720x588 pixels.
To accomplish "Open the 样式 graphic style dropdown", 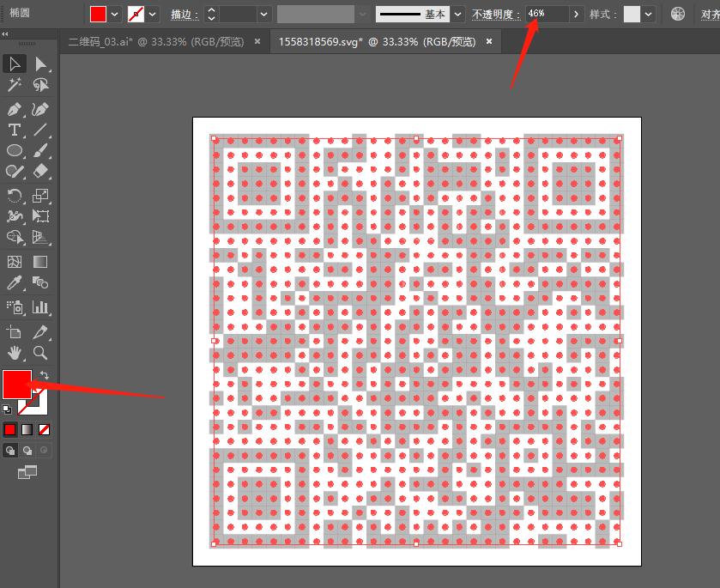I will pos(648,15).
